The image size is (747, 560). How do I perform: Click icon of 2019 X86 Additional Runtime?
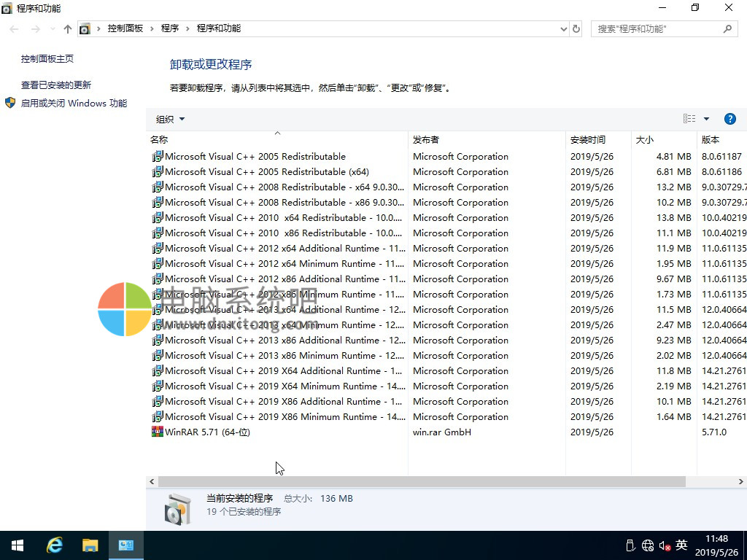tap(158, 402)
